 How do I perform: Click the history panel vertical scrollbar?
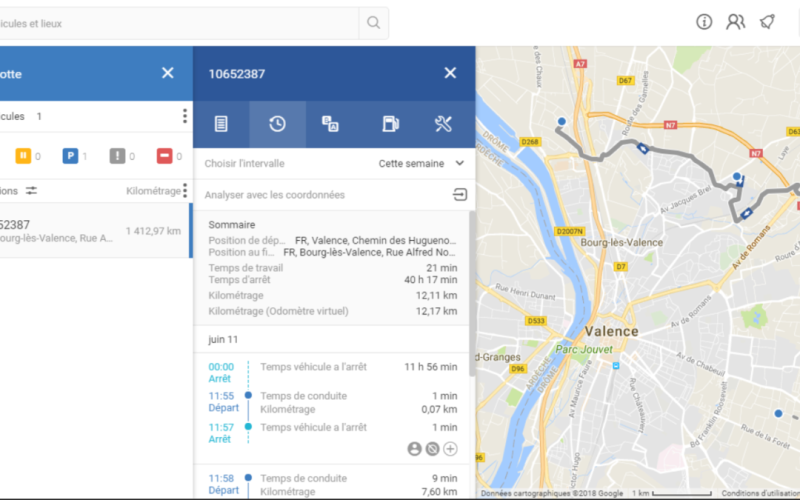(472, 293)
